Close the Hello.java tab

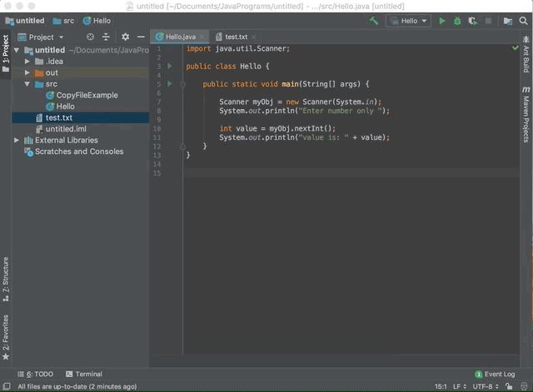(x=202, y=37)
